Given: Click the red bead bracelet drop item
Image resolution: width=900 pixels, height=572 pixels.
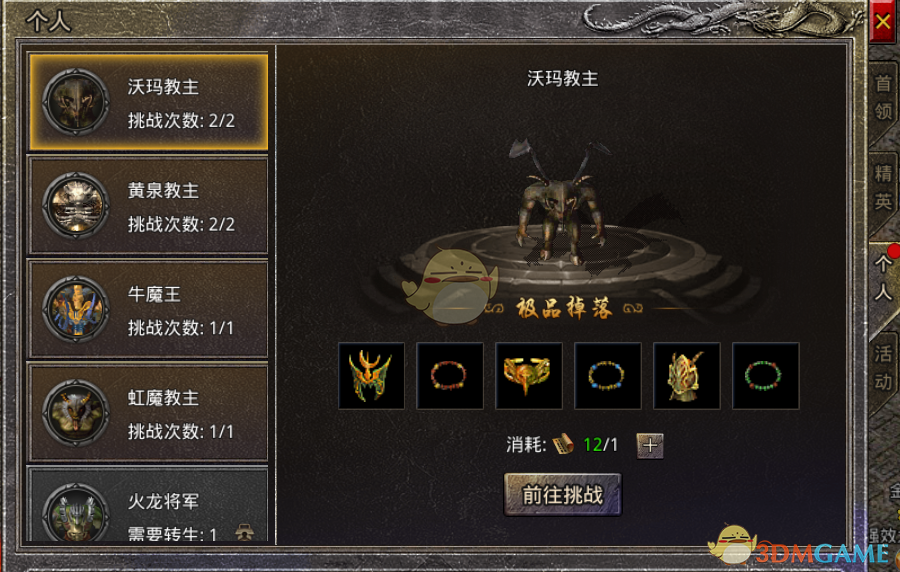Looking at the screenshot, I should click(x=450, y=376).
